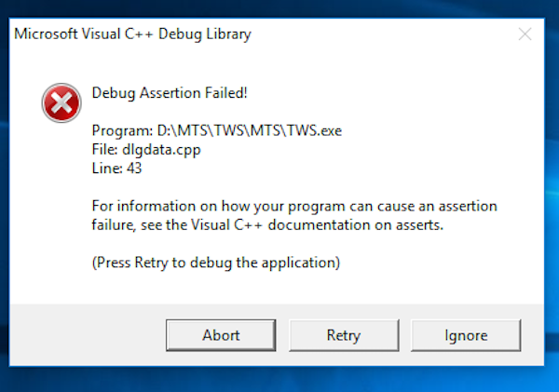The width and height of the screenshot is (559, 392).
Task: Click the Microsoft Visual C++ Debug Library title
Action: coord(132,34)
